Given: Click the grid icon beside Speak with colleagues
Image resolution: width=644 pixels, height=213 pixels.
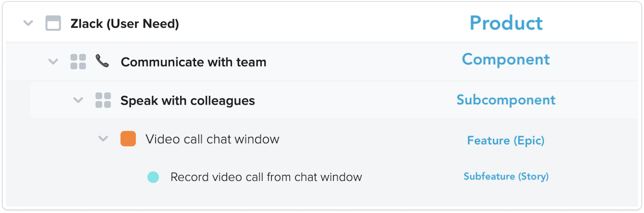Looking at the screenshot, I should [x=103, y=100].
